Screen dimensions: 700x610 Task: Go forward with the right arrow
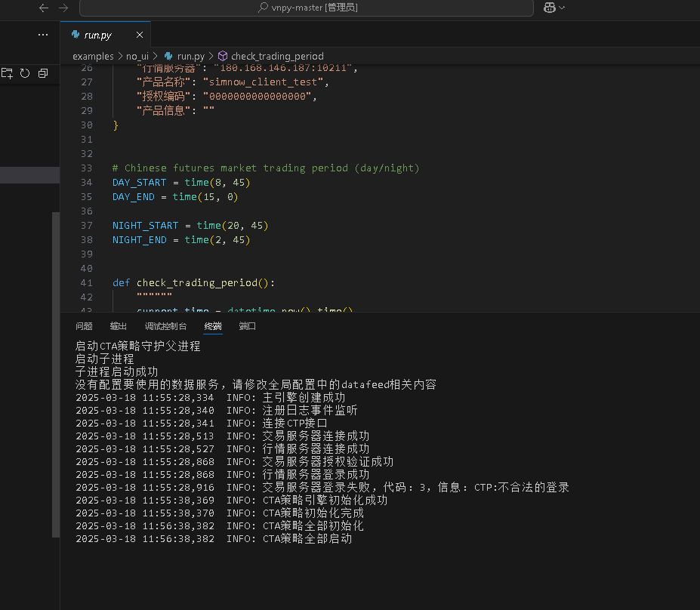[x=63, y=8]
